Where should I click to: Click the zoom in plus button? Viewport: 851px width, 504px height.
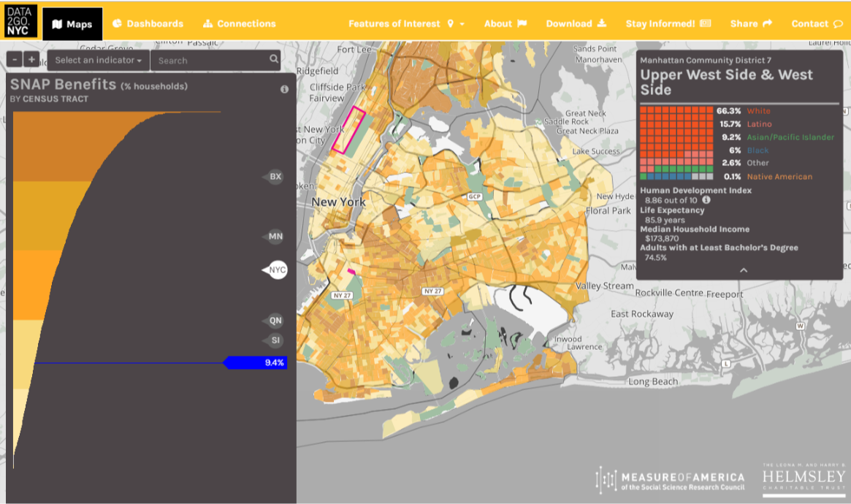31,60
